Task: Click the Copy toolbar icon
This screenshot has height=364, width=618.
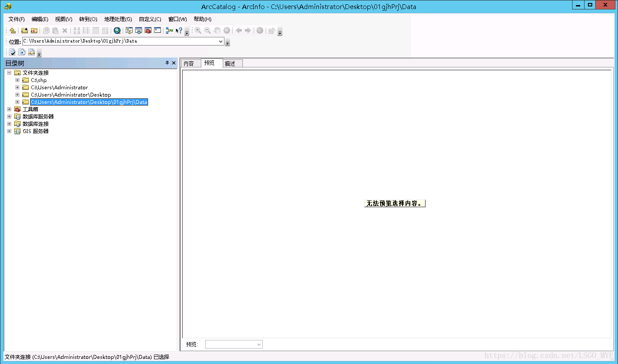Action: coord(46,30)
